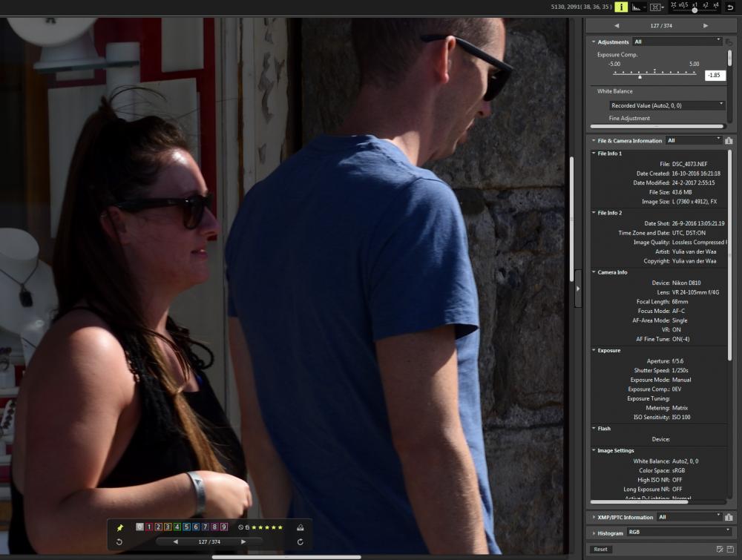Fit image to screen using the zoom-fit icon

pos(674,5)
